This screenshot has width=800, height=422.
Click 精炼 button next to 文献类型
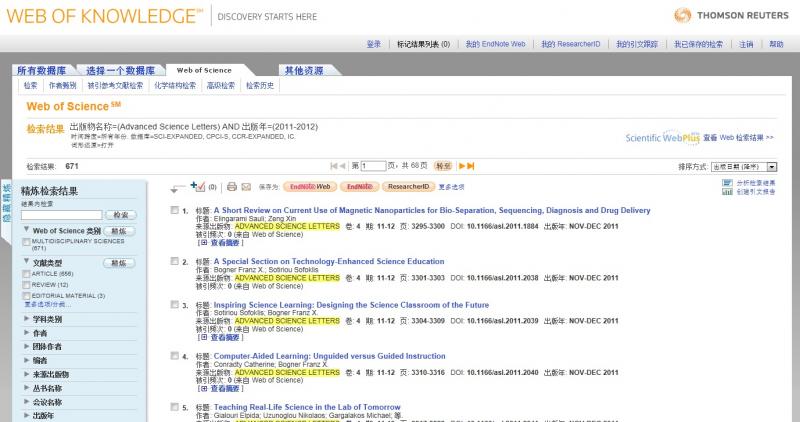coord(119,263)
